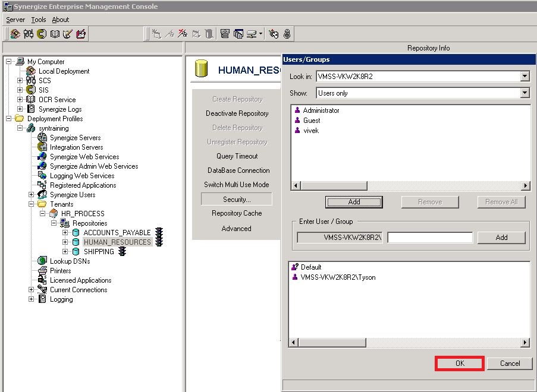This screenshot has width=537, height=392.
Task: Click the red notepad-with-pen toolbar icon
Action: pos(81,33)
